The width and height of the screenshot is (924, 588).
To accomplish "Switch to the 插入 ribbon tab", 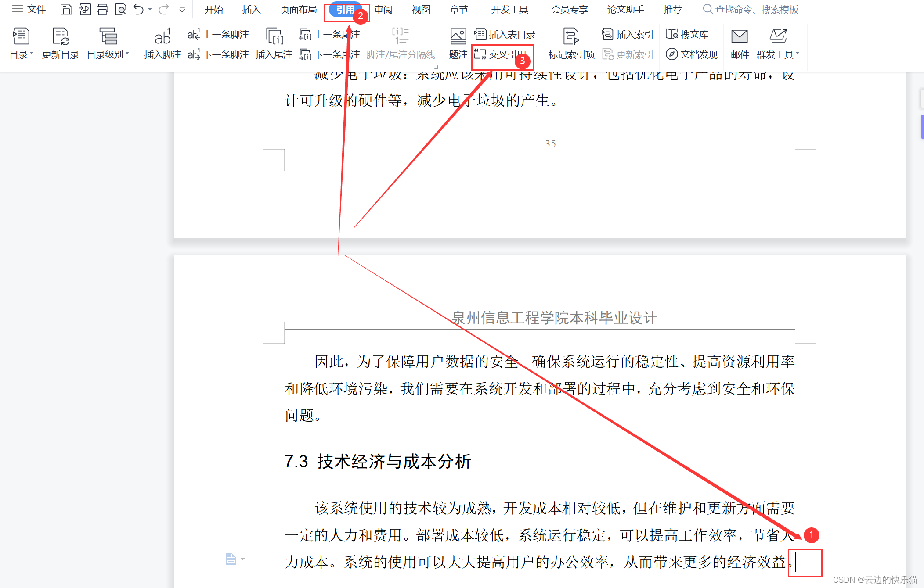I will click(251, 9).
